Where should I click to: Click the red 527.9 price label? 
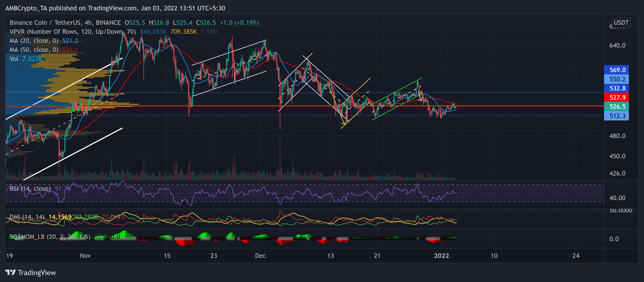coord(616,98)
